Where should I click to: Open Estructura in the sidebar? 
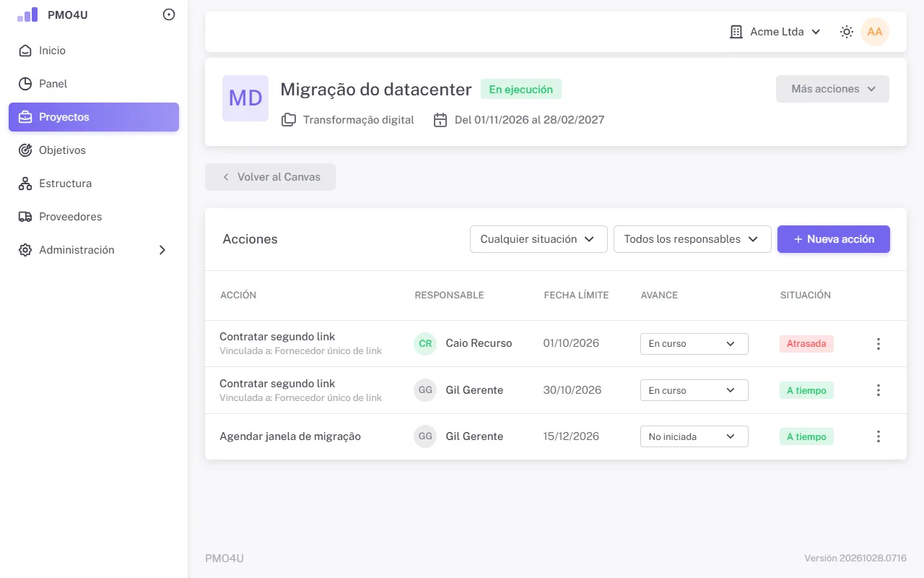[x=94, y=184]
